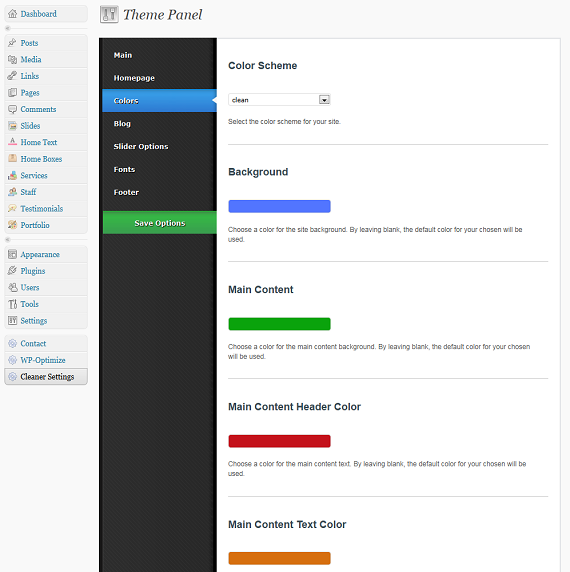The image size is (570, 572).
Task: Click the Plugins plug icon
Action: [12, 271]
